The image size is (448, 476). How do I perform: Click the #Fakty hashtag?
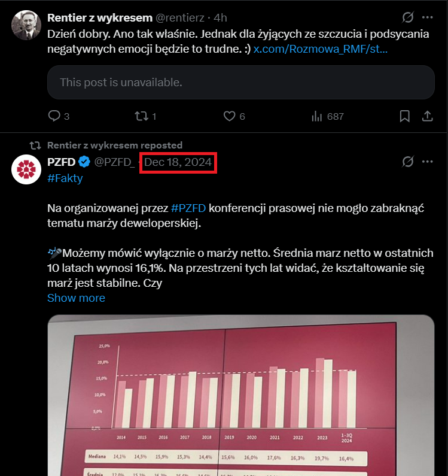click(x=65, y=178)
